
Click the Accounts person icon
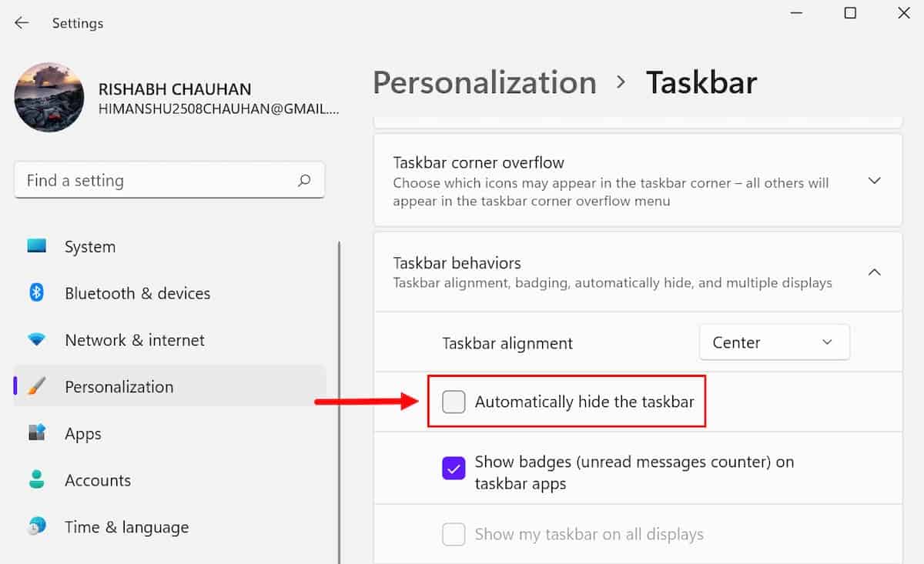36,480
